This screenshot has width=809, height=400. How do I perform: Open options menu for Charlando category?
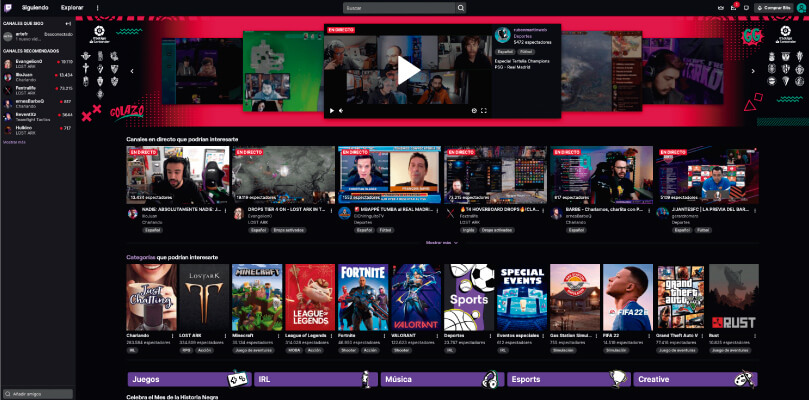173,335
